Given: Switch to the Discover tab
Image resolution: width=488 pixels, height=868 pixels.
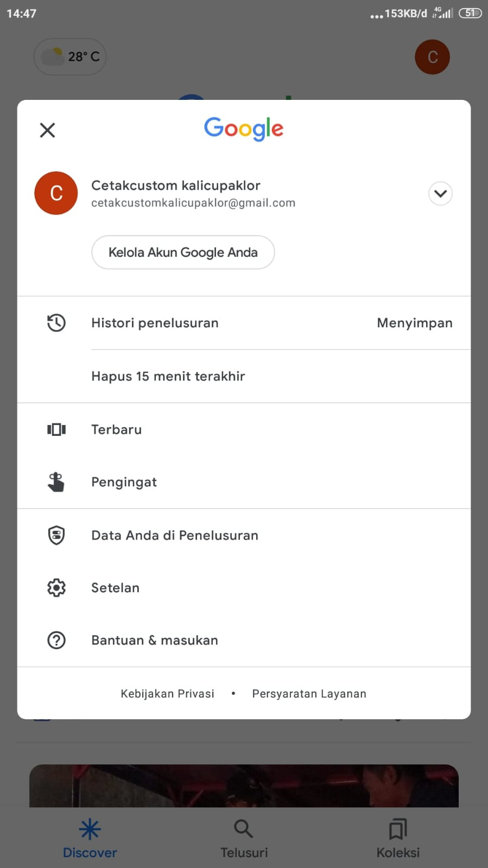Looking at the screenshot, I should click(90, 839).
